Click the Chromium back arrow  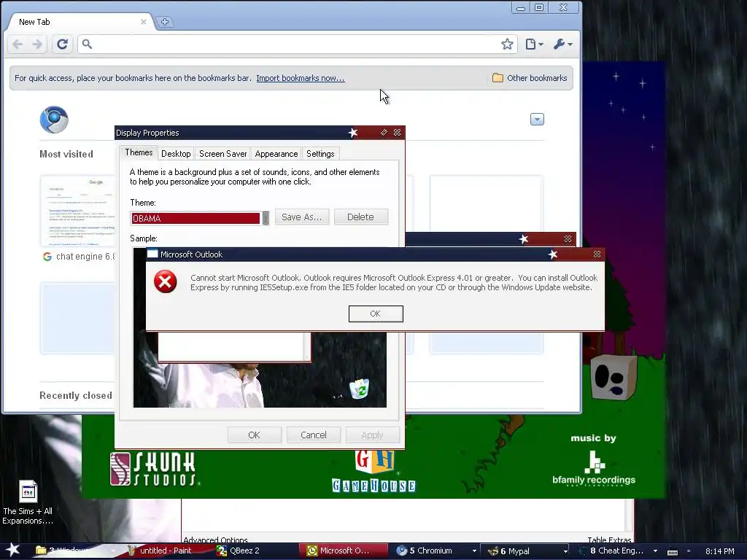click(18, 44)
